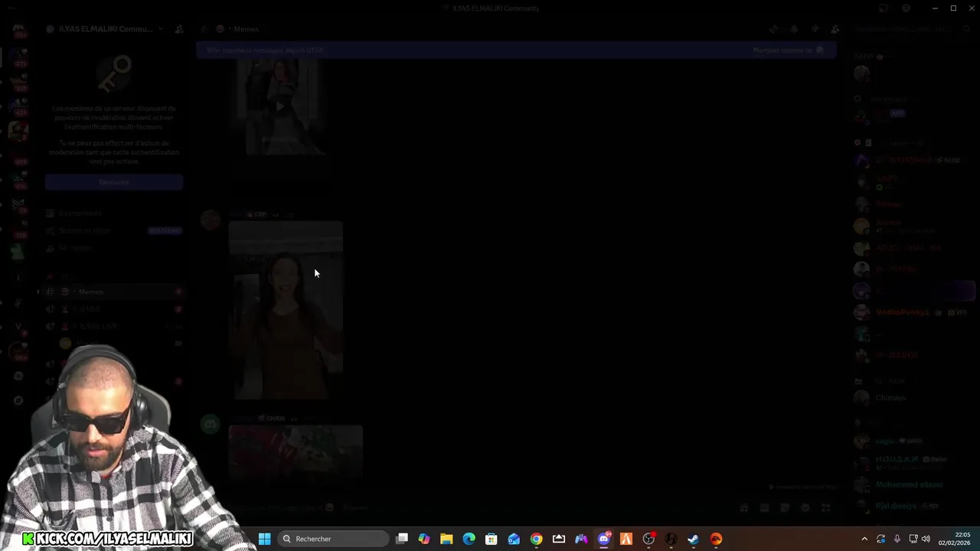This screenshot has height=551, width=980.
Task: Open the purple gamepad app in taskbar
Action: (581, 539)
